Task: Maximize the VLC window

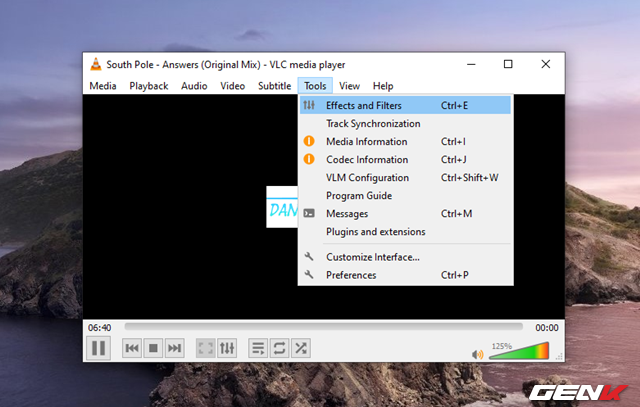Action: click(508, 64)
